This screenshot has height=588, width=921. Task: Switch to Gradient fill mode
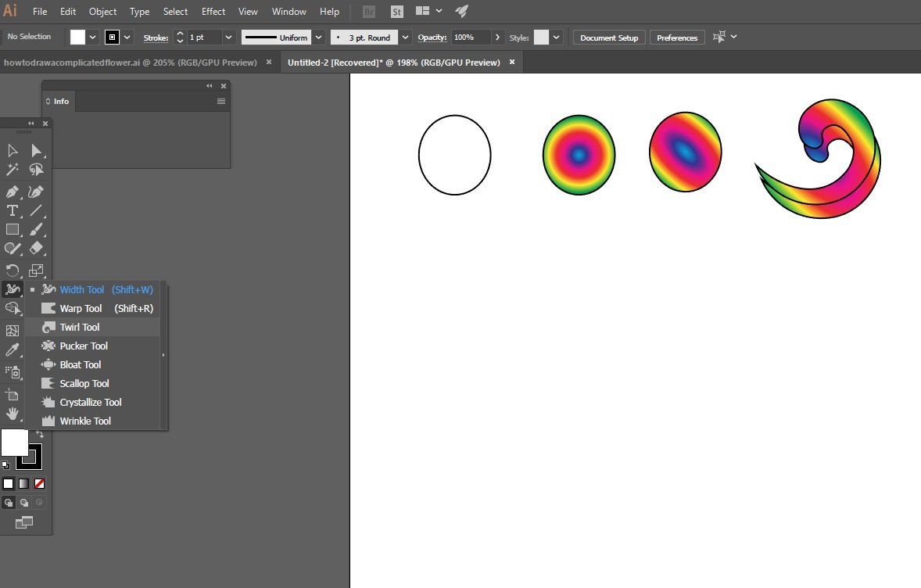pos(23,483)
